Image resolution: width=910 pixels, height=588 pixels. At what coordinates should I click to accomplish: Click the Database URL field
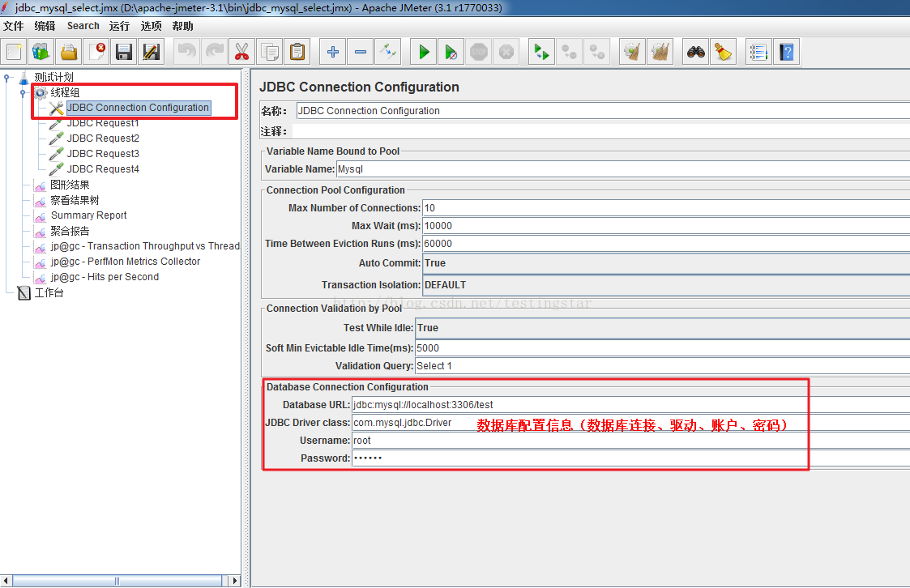pyautogui.click(x=631, y=405)
